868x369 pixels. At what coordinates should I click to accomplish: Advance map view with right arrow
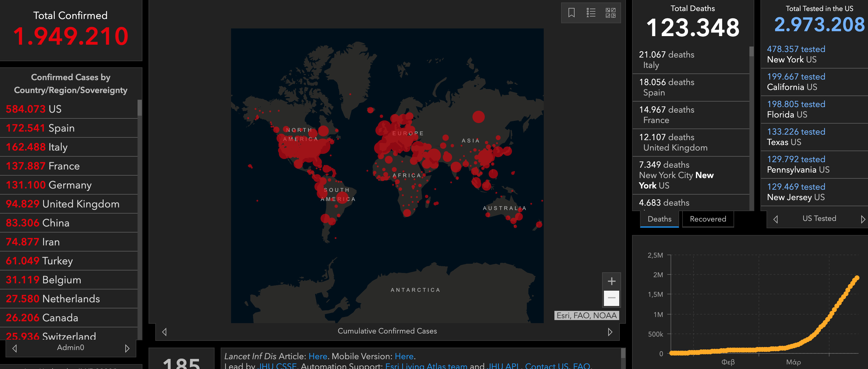click(610, 332)
